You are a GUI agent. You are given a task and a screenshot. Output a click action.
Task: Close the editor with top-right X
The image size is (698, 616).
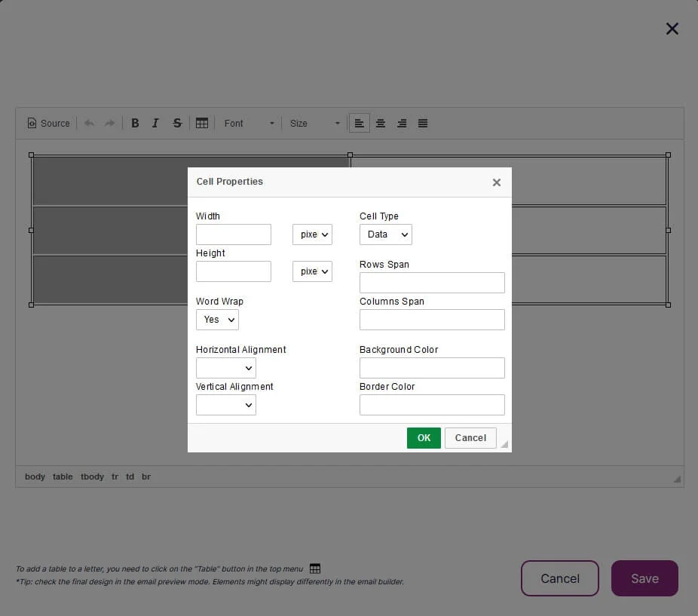[x=672, y=29]
